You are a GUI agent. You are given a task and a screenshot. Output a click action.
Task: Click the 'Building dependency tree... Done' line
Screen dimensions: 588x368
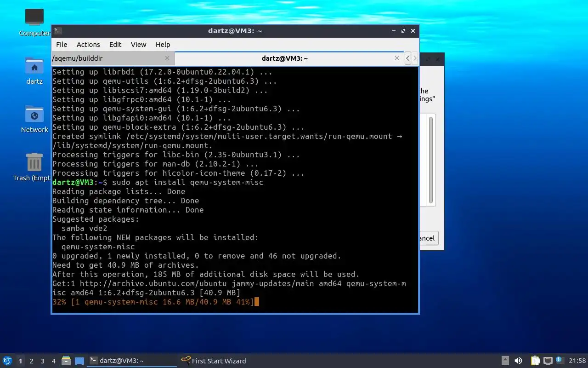126,201
